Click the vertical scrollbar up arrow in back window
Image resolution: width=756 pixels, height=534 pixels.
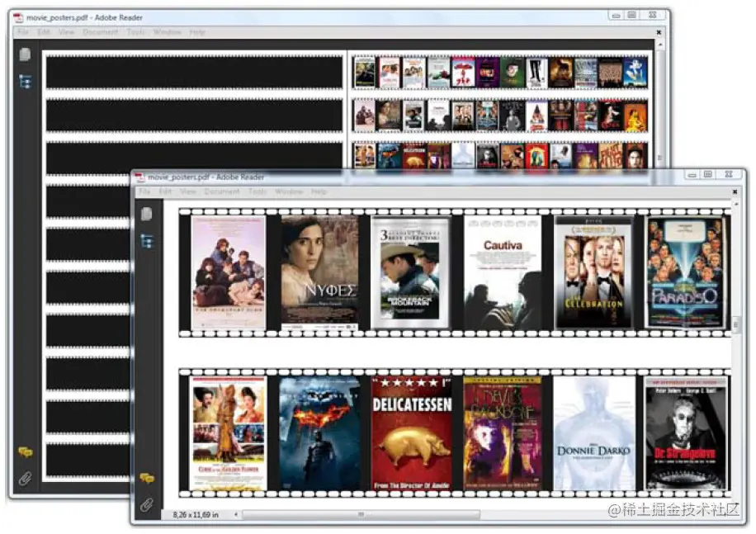pos(660,45)
